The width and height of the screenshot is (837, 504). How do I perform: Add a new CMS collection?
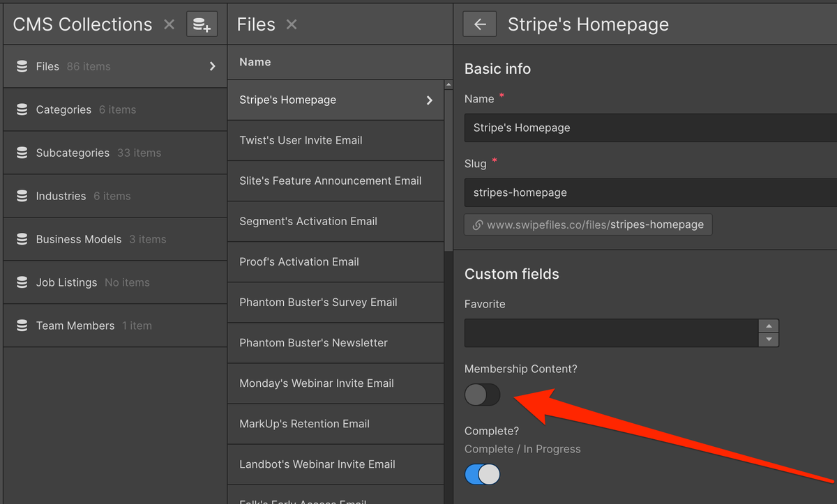[x=202, y=25]
